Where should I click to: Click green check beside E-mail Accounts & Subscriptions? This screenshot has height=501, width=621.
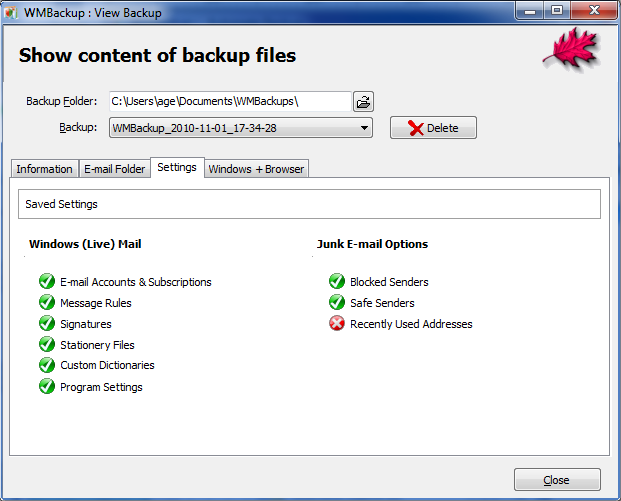(46, 282)
